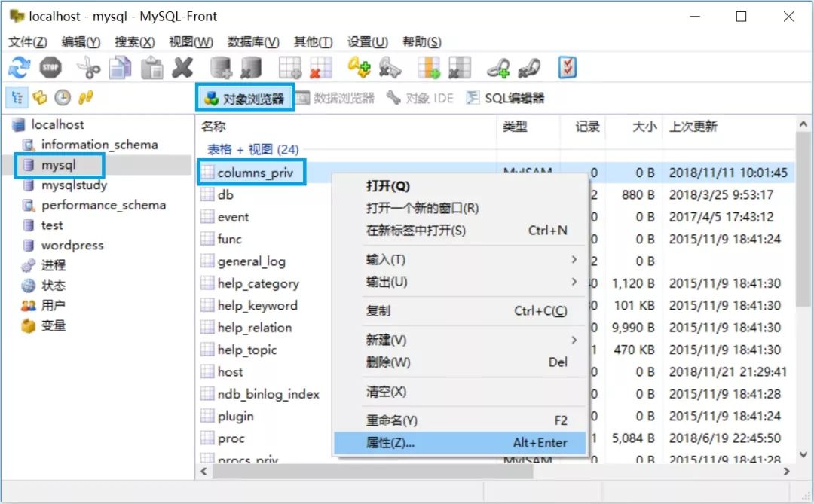
Task: Click the yellow footprints icon
Action: tap(86, 98)
